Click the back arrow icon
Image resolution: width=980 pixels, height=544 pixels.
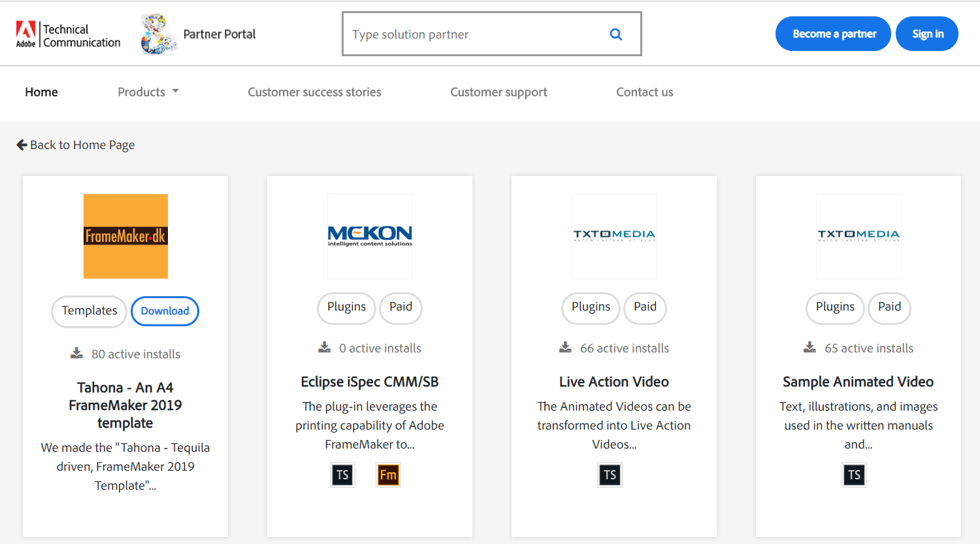pyautogui.click(x=22, y=144)
